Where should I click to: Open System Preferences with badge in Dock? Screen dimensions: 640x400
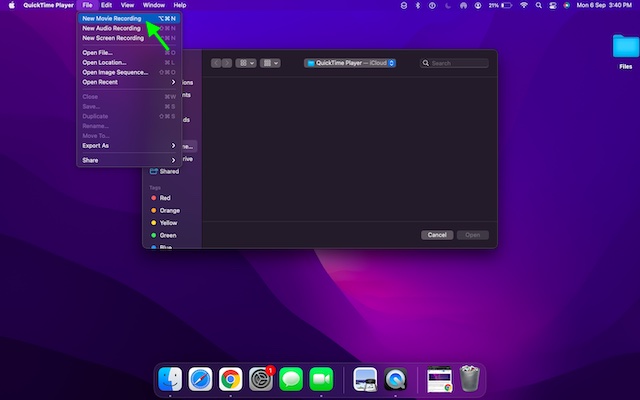tap(260, 379)
